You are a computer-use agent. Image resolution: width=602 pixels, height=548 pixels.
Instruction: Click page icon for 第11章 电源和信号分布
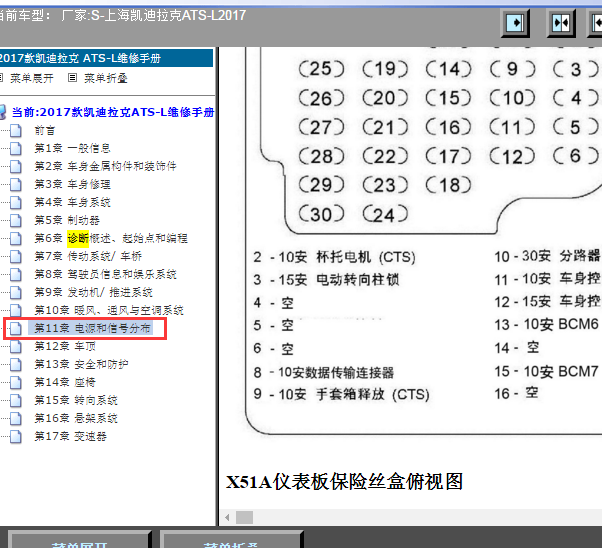coord(16,328)
